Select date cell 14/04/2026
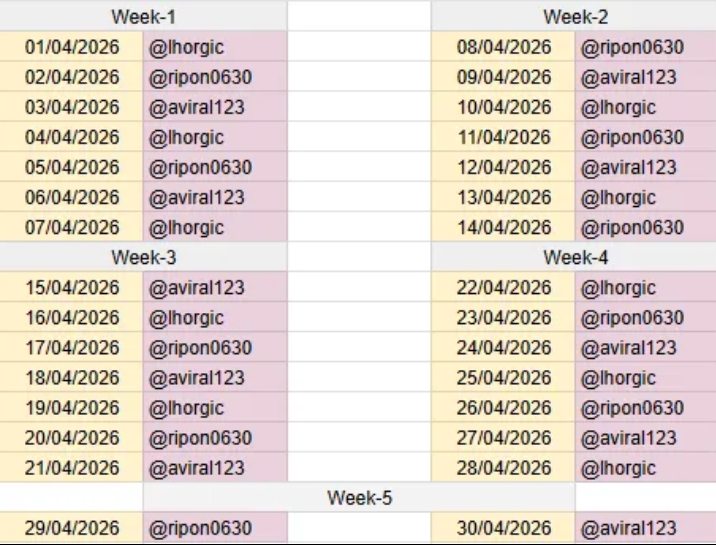This screenshot has height=545, width=716. [504, 227]
